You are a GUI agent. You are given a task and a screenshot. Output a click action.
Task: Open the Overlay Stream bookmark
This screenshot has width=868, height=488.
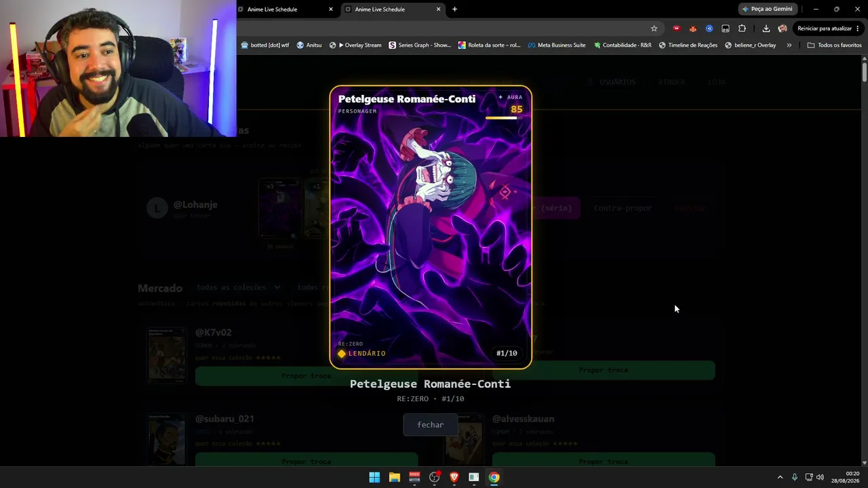tap(355, 45)
